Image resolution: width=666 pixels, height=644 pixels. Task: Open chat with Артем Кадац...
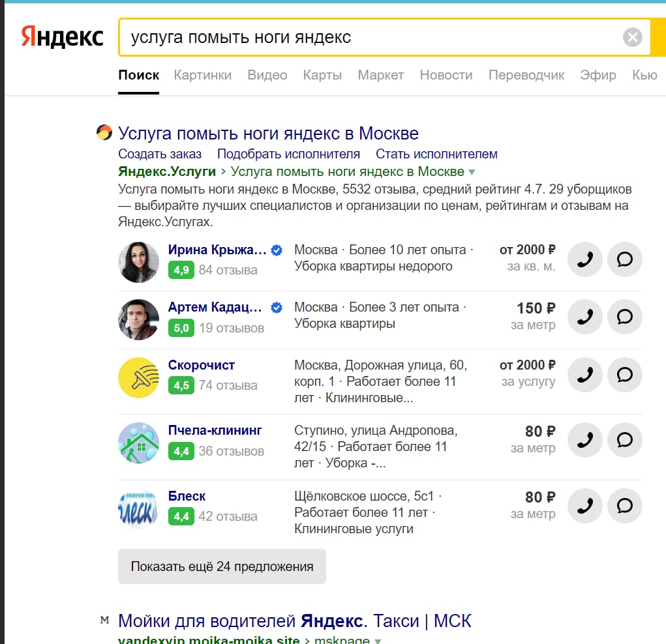[x=624, y=316]
